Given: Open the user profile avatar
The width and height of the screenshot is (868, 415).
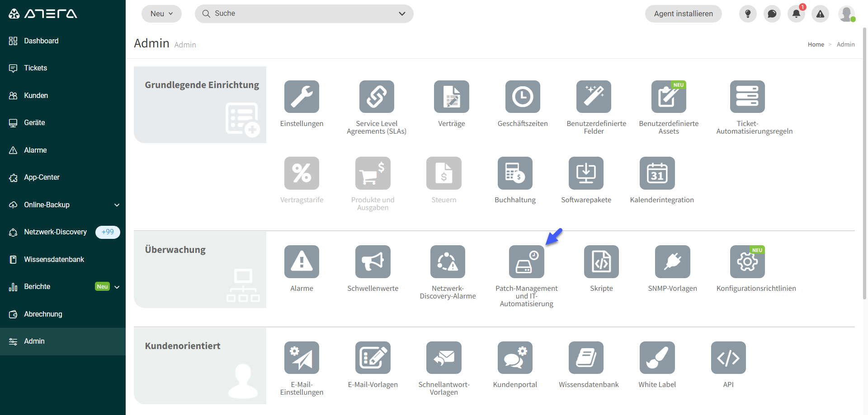Looking at the screenshot, I should click(x=846, y=14).
